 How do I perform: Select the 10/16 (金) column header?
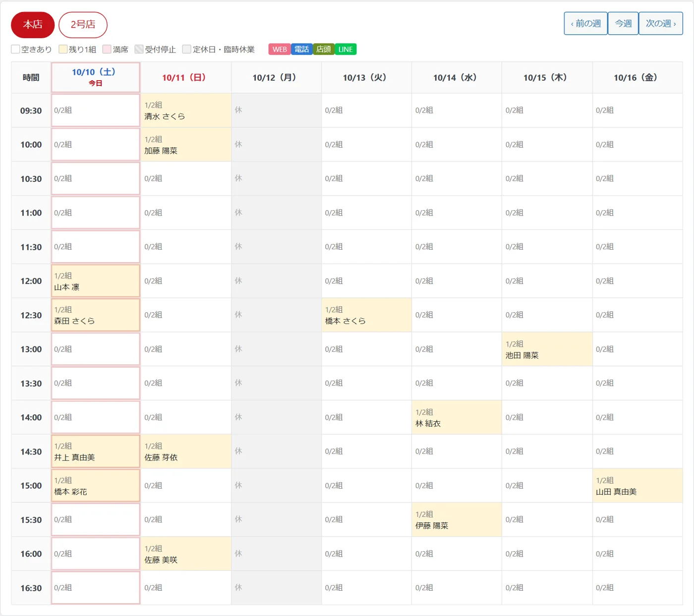(637, 77)
